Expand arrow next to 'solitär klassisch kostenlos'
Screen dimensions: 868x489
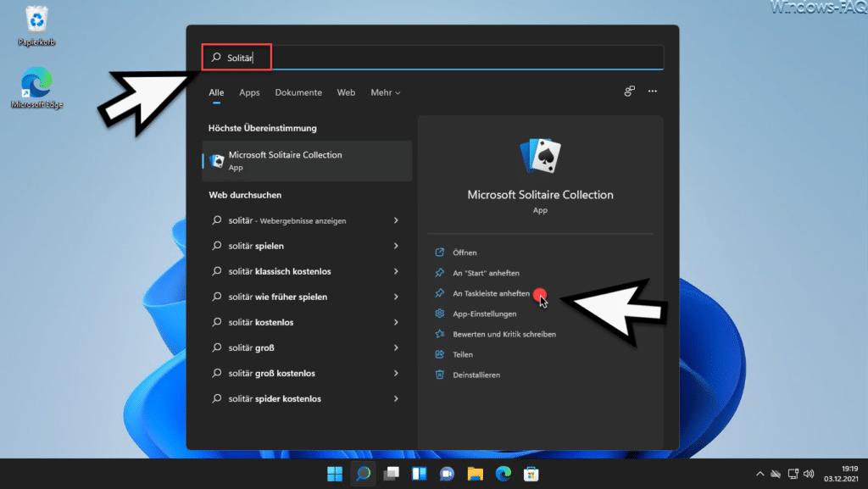[x=396, y=271]
